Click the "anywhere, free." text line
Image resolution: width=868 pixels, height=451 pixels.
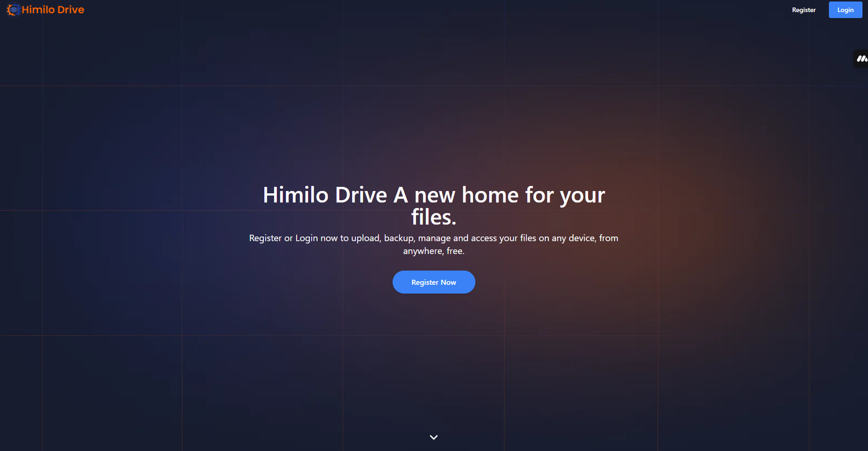pyautogui.click(x=433, y=251)
